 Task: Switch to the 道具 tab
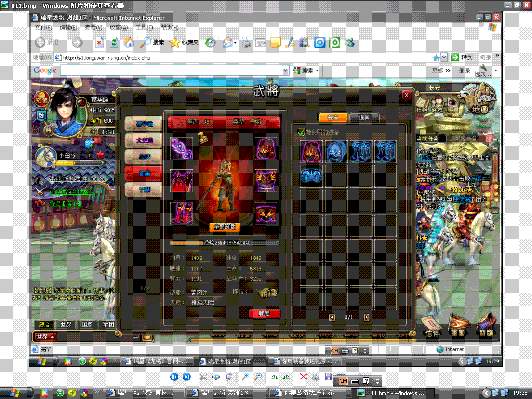(x=364, y=117)
